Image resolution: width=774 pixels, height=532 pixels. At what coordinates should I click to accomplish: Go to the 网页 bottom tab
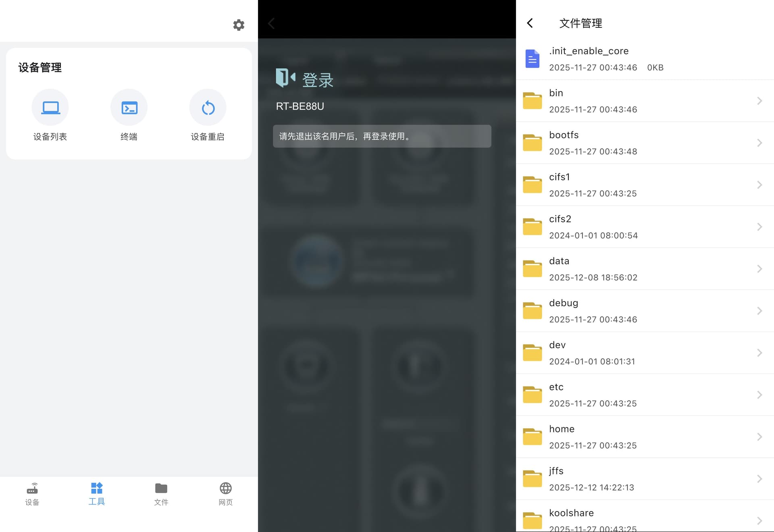[x=226, y=494]
